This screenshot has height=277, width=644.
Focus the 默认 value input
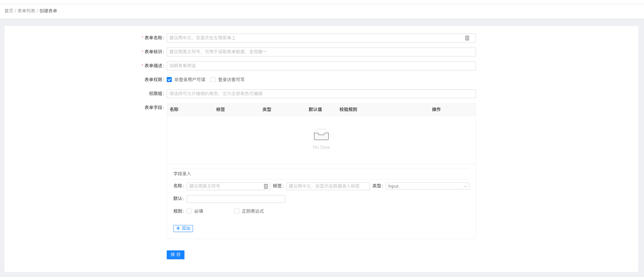pyautogui.click(x=236, y=199)
